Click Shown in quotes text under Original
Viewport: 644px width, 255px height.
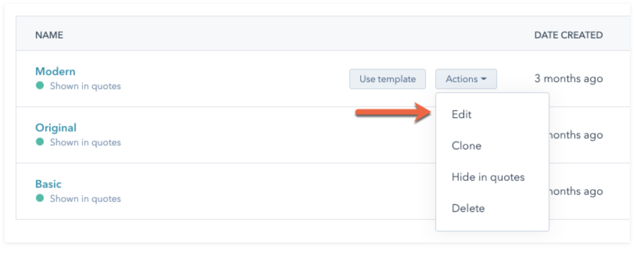point(85,142)
